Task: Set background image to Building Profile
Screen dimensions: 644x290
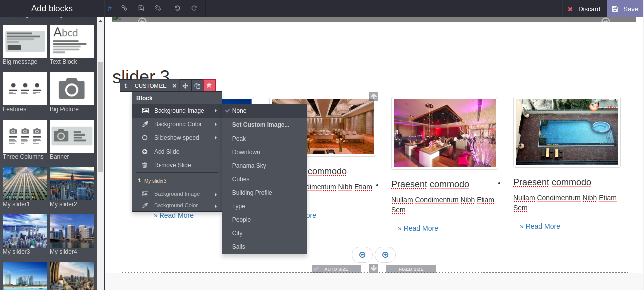Action: (264, 193)
